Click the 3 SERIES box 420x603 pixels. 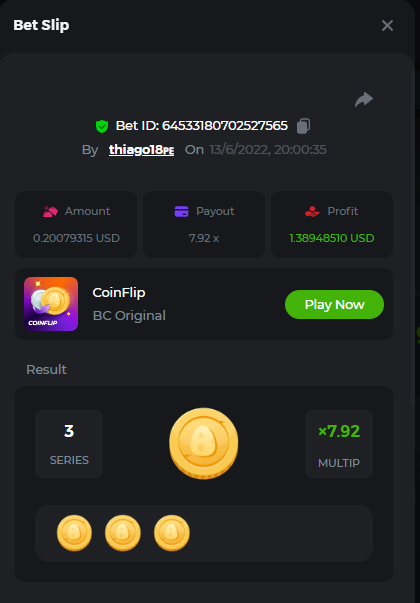(69, 444)
